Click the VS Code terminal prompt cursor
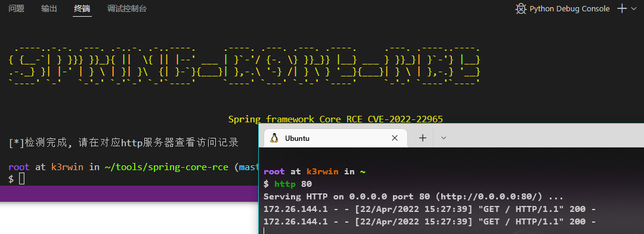 click(22, 179)
